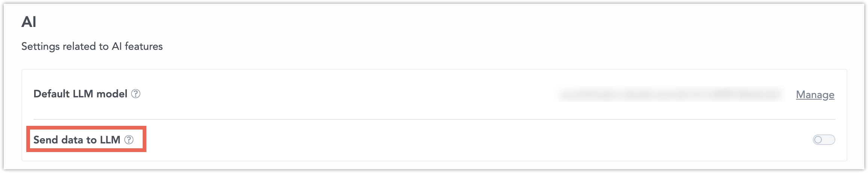Open help info for the send data row

click(129, 140)
